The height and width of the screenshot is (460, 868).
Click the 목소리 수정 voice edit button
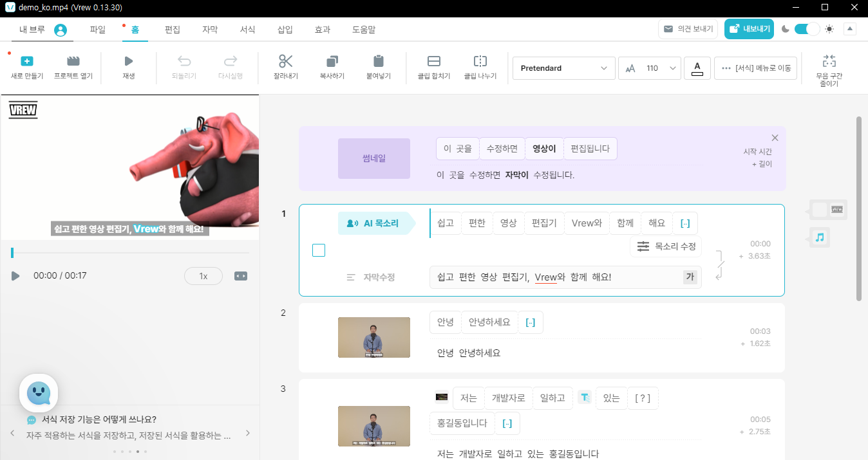666,246
